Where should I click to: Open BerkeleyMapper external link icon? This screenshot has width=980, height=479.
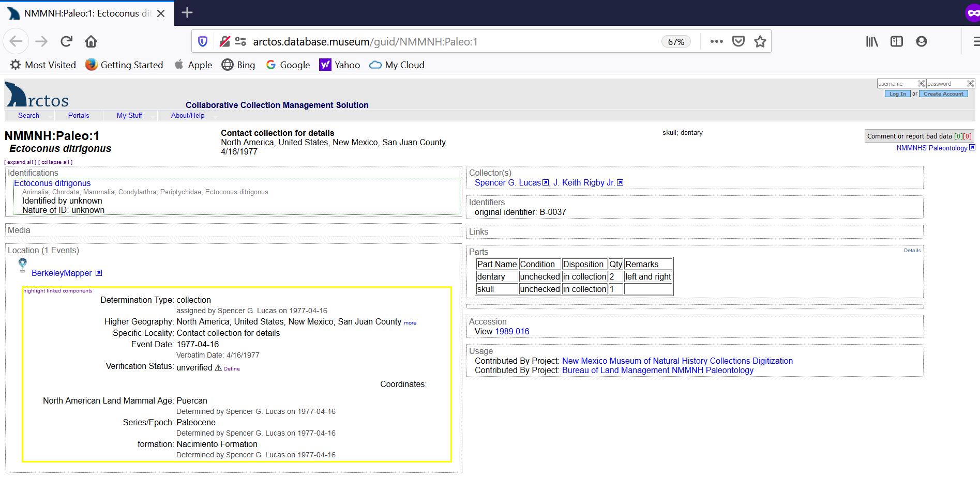pos(99,273)
